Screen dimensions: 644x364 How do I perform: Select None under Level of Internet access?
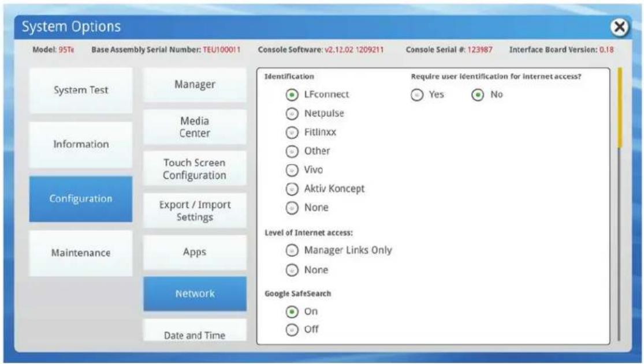pos(292,270)
